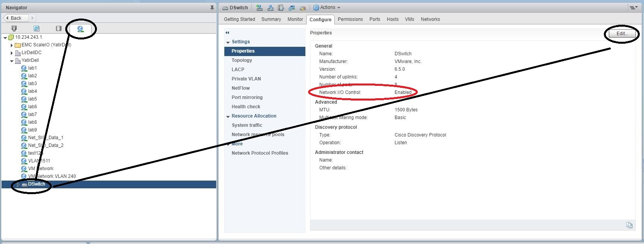Screen dimensions: 644x244
Task: Open the Storage navigator view
Action: click(x=59, y=28)
